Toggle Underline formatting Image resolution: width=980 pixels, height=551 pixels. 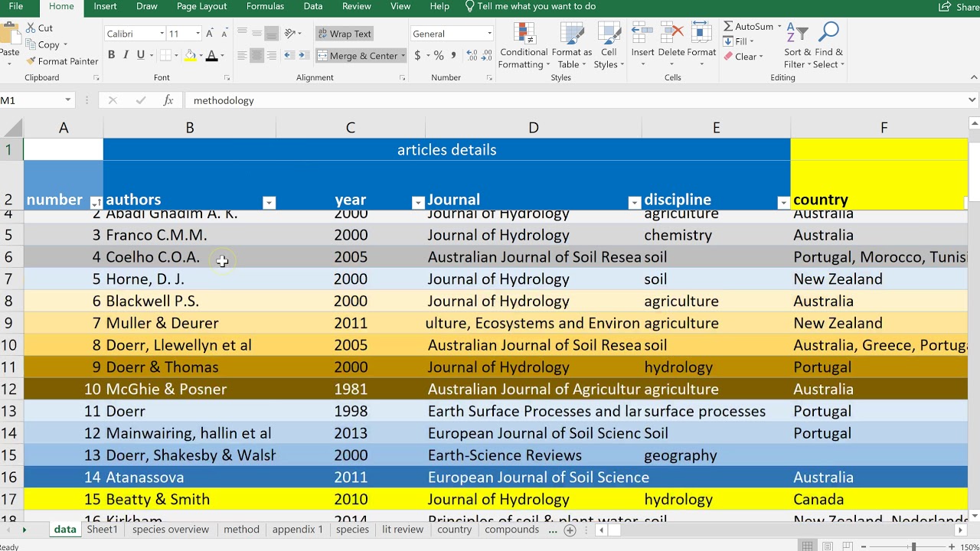(x=140, y=55)
